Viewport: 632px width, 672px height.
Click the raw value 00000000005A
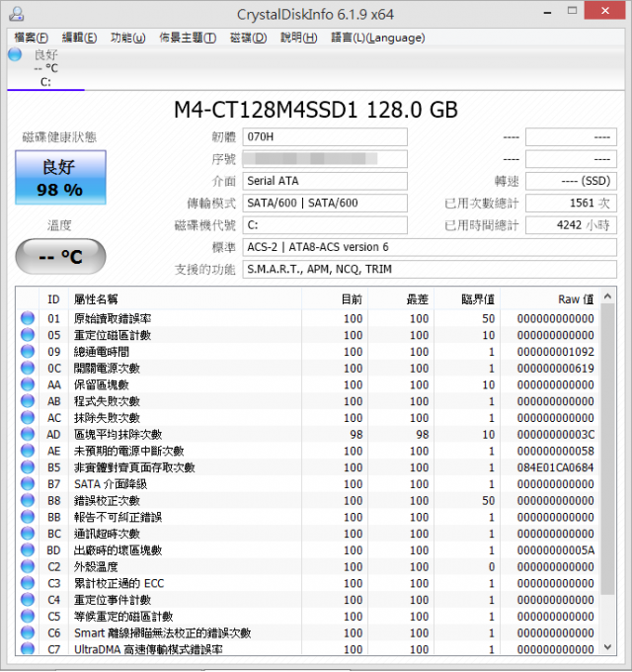pyautogui.click(x=555, y=550)
